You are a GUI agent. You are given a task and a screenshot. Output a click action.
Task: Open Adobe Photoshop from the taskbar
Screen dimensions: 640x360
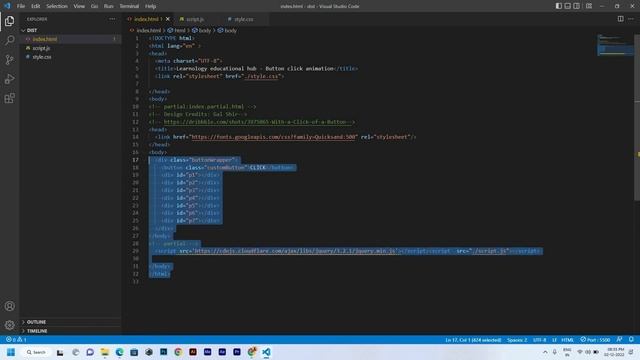pos(163,352)
